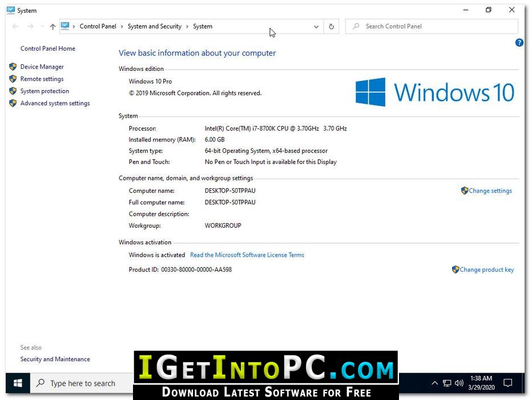The height and width of the screenshot is (400, 532).
Task: Open Windows Start menu button
Action: [x=18, y=383]
